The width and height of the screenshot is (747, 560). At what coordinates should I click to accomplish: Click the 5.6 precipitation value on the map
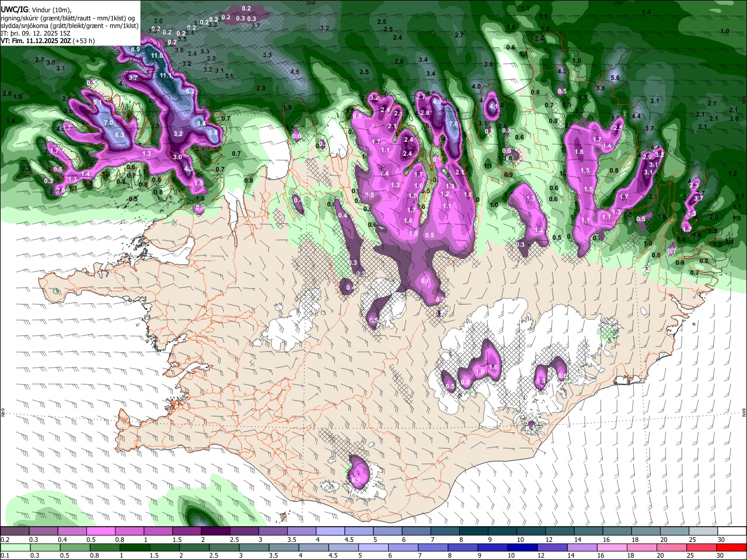point(615,78)
